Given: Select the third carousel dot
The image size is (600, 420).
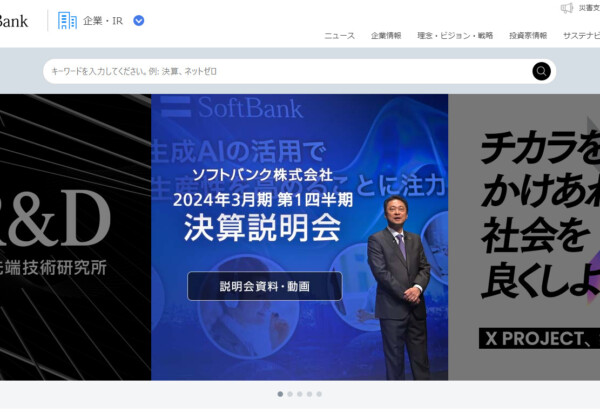Looking at the screenshot, I should click(300, 394).
